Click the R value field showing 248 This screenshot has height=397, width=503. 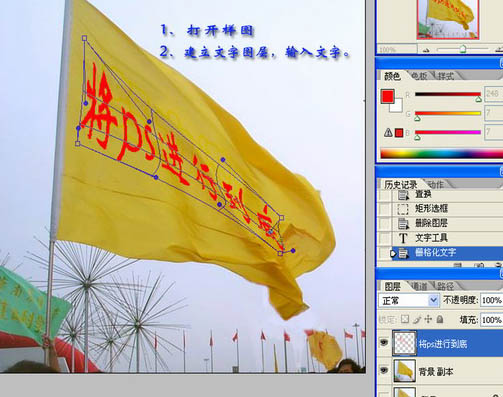(x=493, y=94)
